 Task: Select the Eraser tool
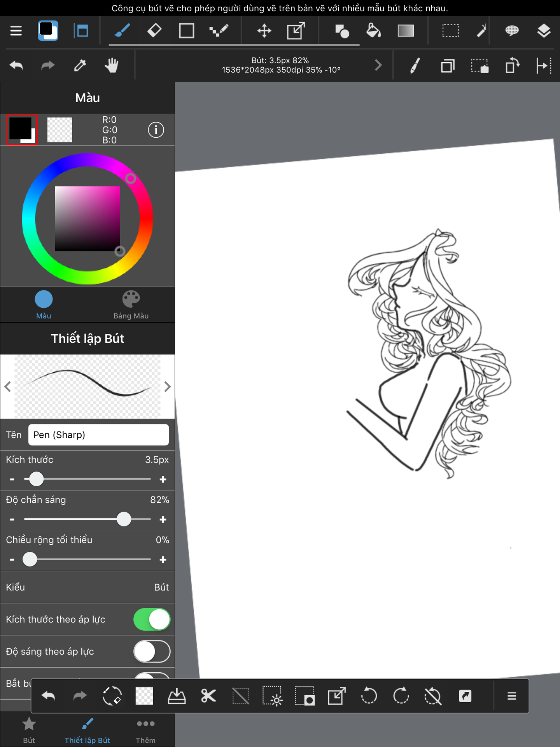coord(154,31)
